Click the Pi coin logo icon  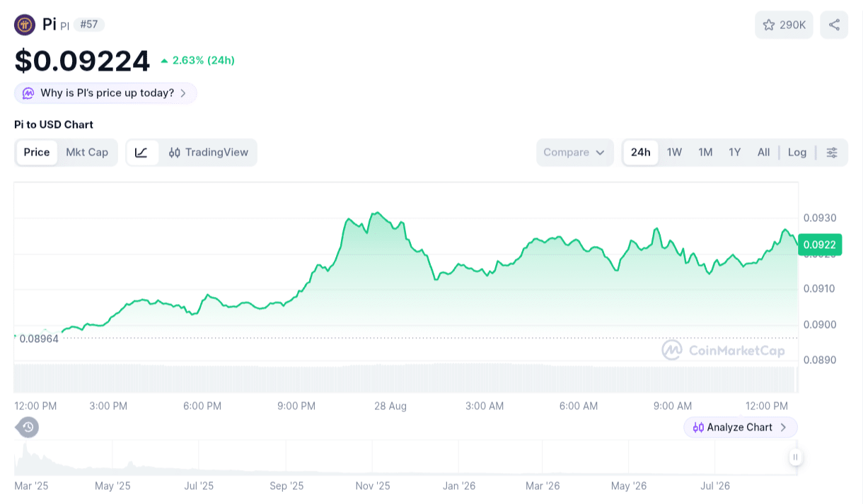[25, 25]
